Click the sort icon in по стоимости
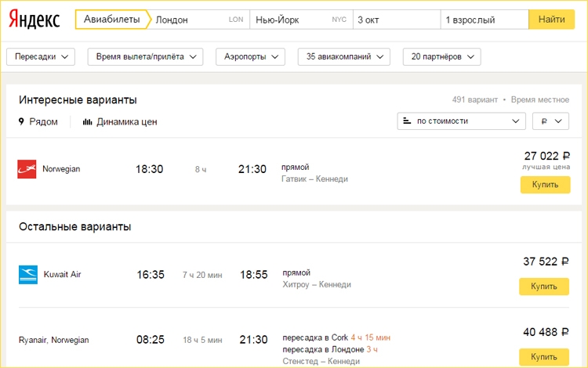588x368 pixels. point(407,121)
